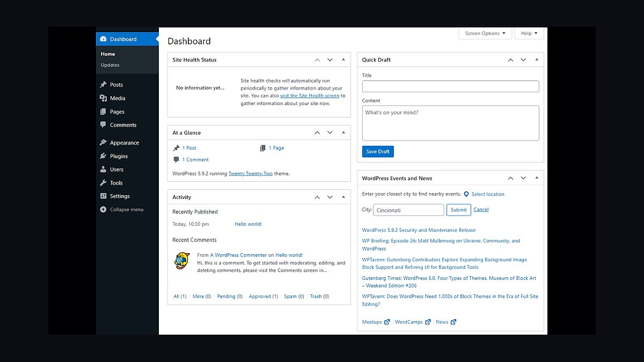Open the Screen Options dropdown
Image resolution: width=644 pixels, height=362 pixels.
(x=485, y=33)
